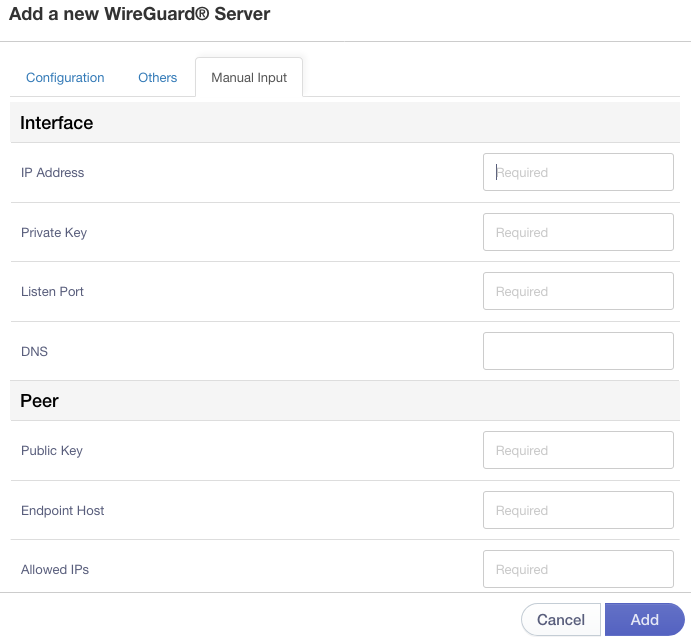Cancel adding the WireGuard server
The height and width of the screenshot is (644, 691).
[561, 619]
